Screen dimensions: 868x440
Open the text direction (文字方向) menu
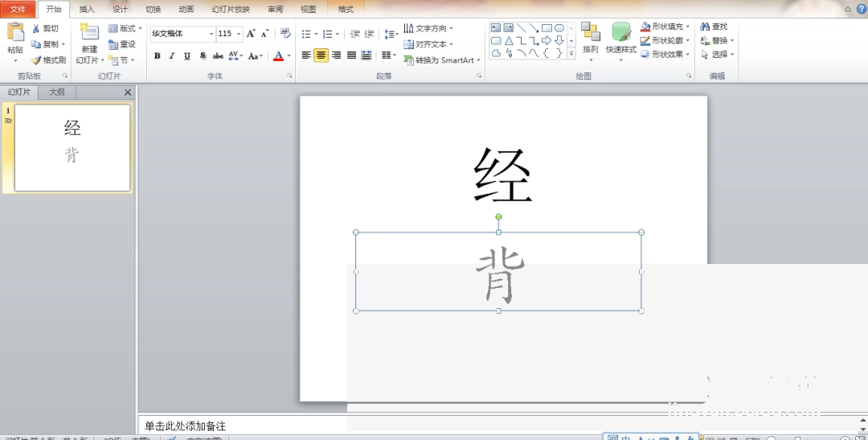point(428,28)
